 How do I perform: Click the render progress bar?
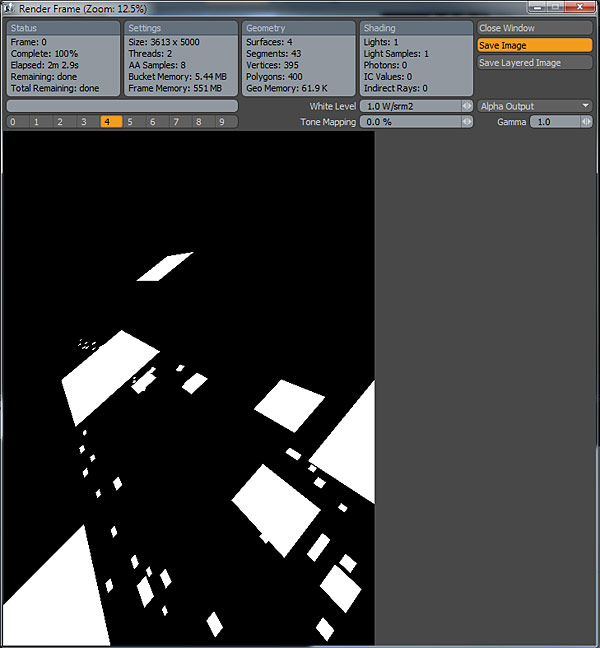[122, 106]
